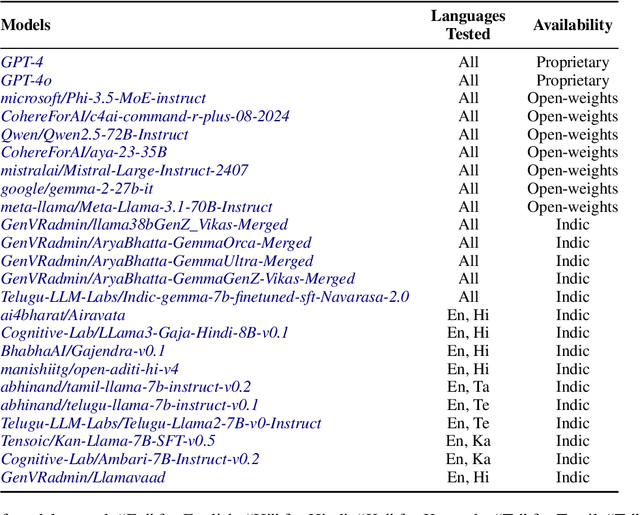Click the Availability column header

pos(573,25)
